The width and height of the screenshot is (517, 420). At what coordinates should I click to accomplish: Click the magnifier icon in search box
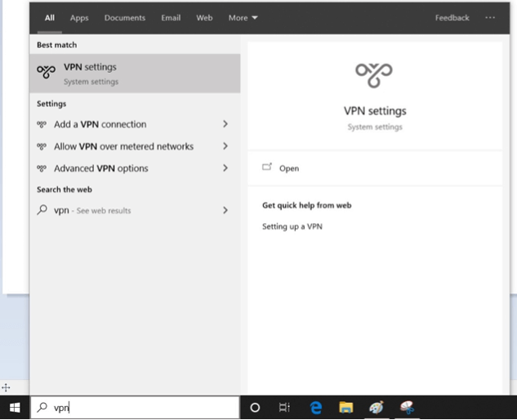click(42, 408)
